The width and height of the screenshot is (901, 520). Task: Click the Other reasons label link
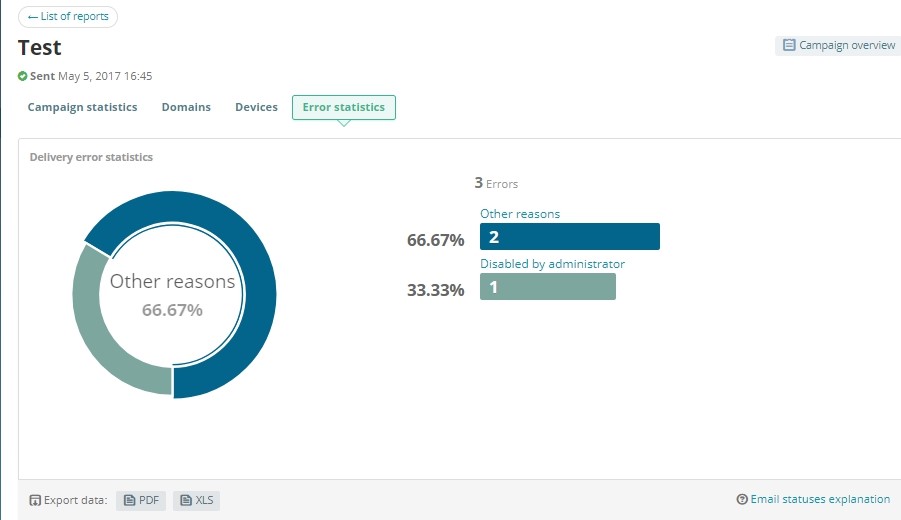click(x=520, y=214)
